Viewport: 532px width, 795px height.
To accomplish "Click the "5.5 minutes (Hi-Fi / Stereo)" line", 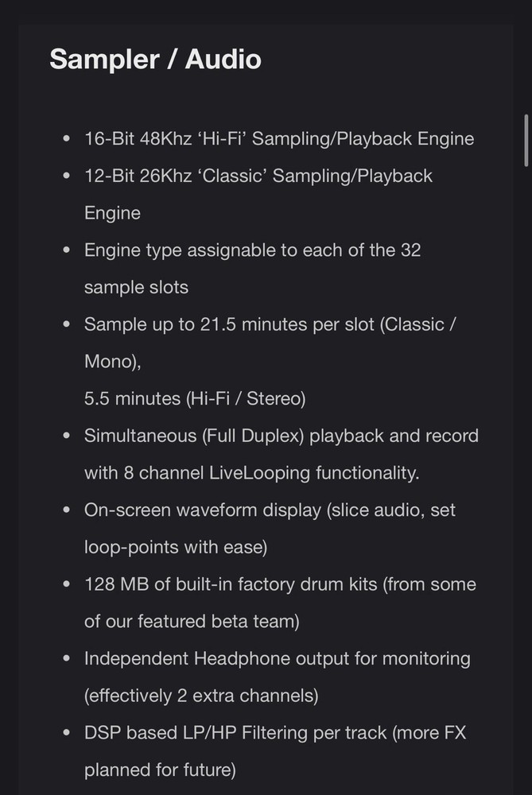I will pos(194,398).
